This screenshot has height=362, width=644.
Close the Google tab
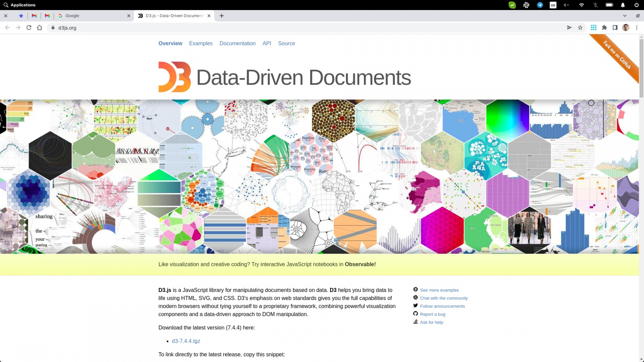[x=128, y=16]
